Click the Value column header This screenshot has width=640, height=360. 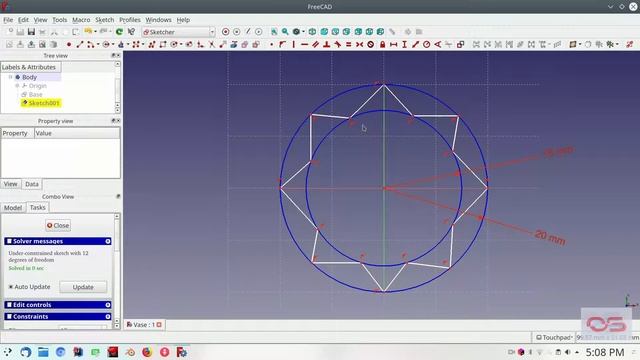[77, 133]
